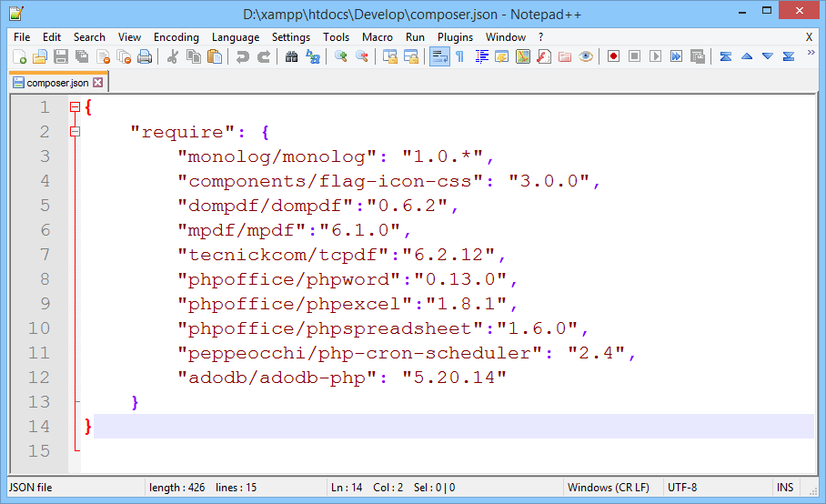
Task: Open the Plugins menu
Action: [x=455, y=37]
